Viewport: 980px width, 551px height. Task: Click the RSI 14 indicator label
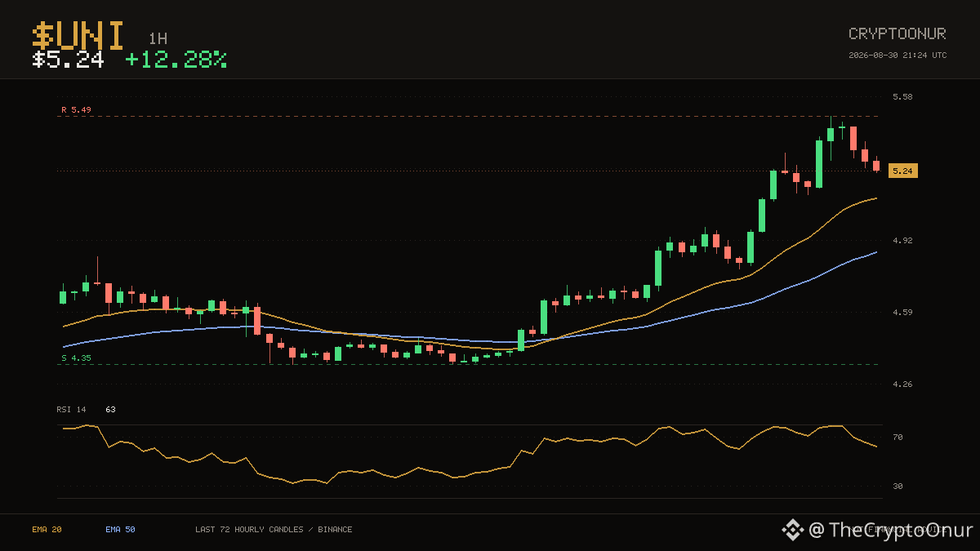(71, 409)
